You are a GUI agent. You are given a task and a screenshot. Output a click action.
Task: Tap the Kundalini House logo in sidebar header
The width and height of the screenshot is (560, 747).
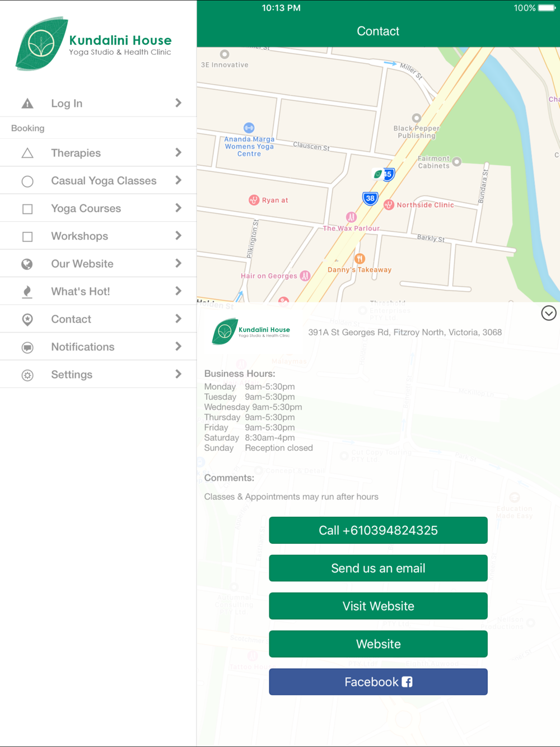coord(93,44)
